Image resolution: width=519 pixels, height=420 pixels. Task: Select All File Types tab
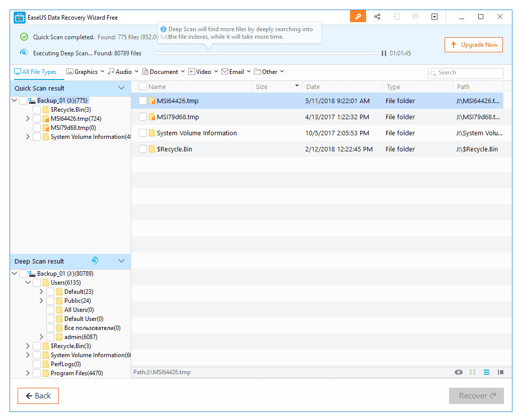pos(35,72)
